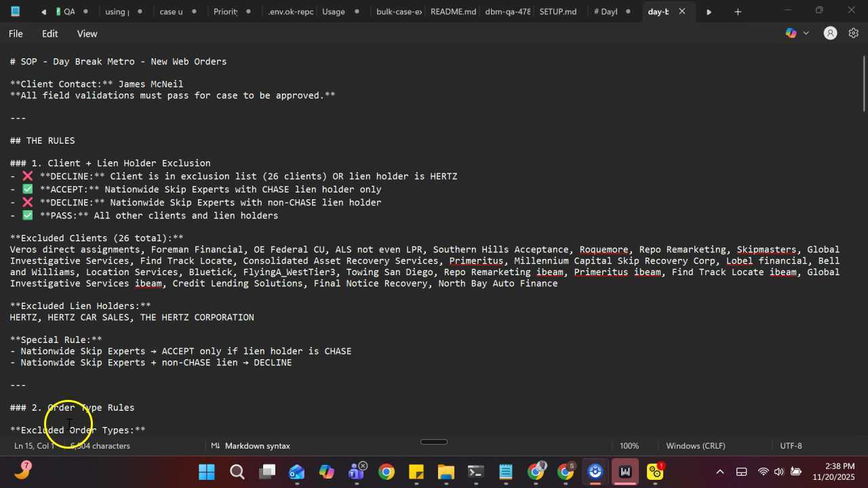
Task: Click the '**PASS:** All other clients' line
Action: click(x=144, y=216)
